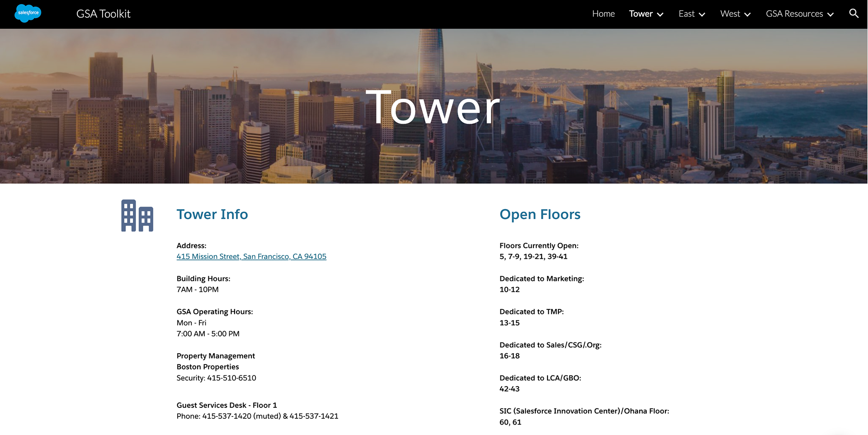This screenshot has width=868, height=435.
Task: Expand the Tower menu chevron
Action: point(660,14)
